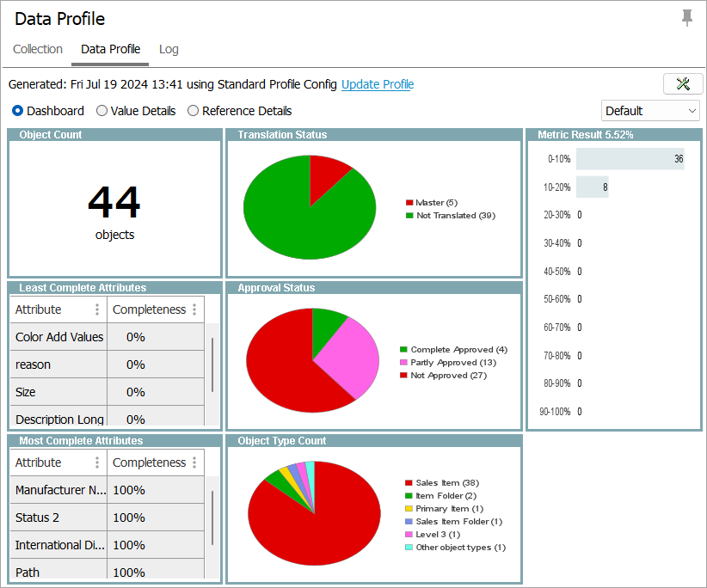Viewport: 707px width, 588px height.
Task: Open Attribute column menu in Most Complete Attributes
Action: pos(97,462)
